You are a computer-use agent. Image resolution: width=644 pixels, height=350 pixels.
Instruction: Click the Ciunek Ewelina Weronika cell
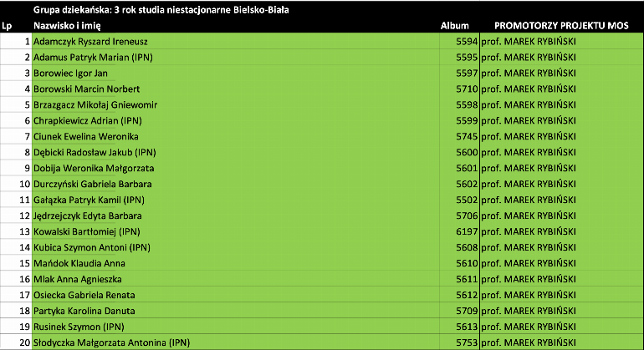[x=235, y=137]
